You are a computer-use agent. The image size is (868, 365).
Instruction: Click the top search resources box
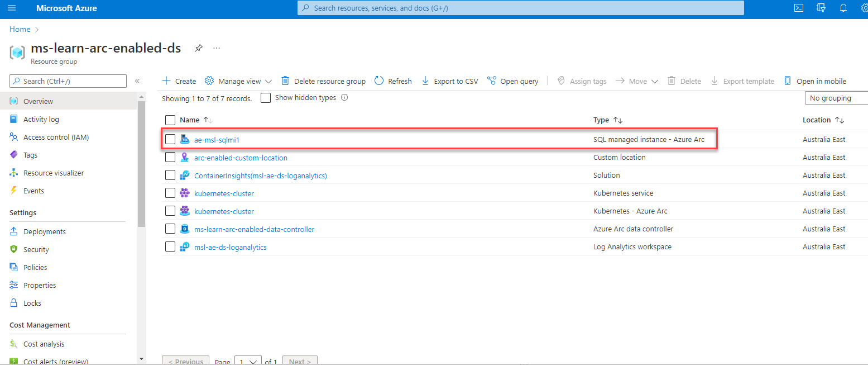tap(521, 8)
